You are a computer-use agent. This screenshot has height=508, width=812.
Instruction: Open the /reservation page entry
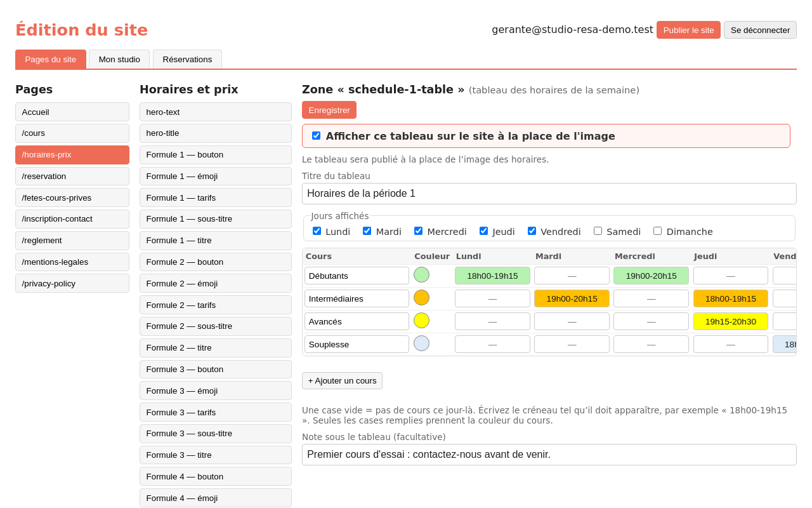tap(72, 176)
